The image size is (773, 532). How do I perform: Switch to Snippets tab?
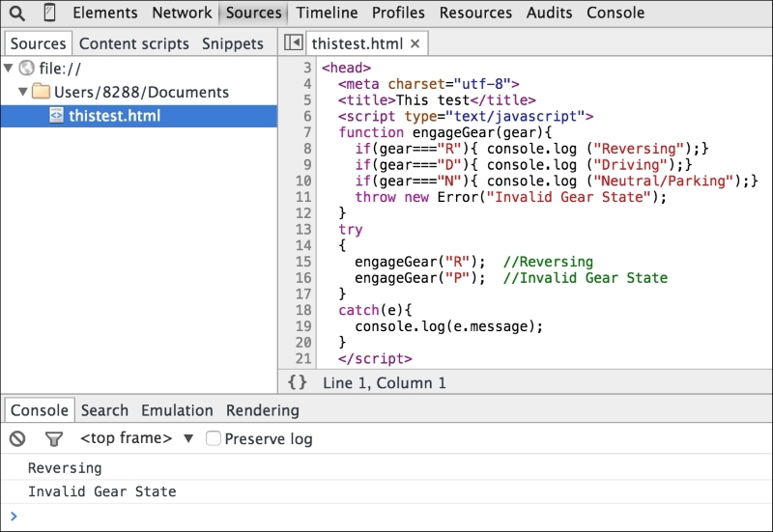click(232, 43)
